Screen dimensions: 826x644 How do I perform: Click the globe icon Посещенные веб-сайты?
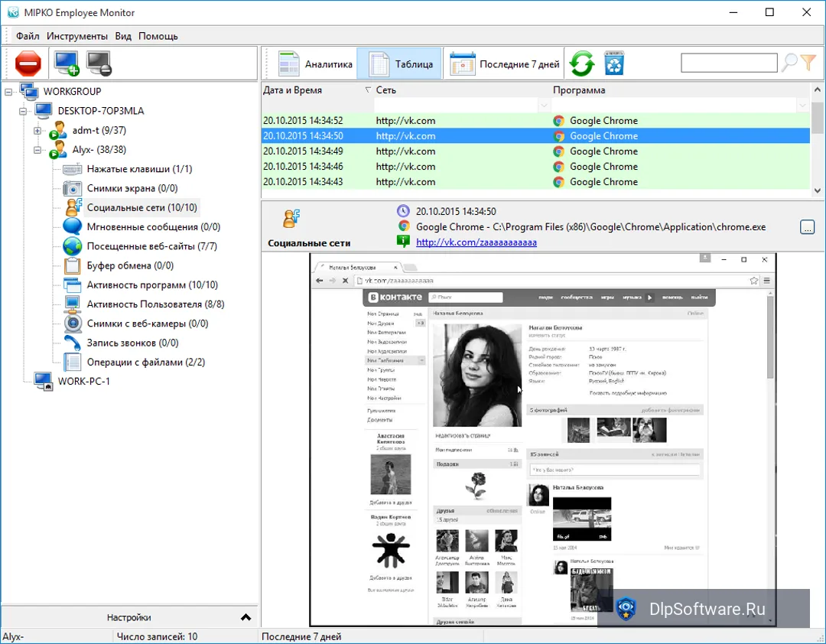pos(72,246)
